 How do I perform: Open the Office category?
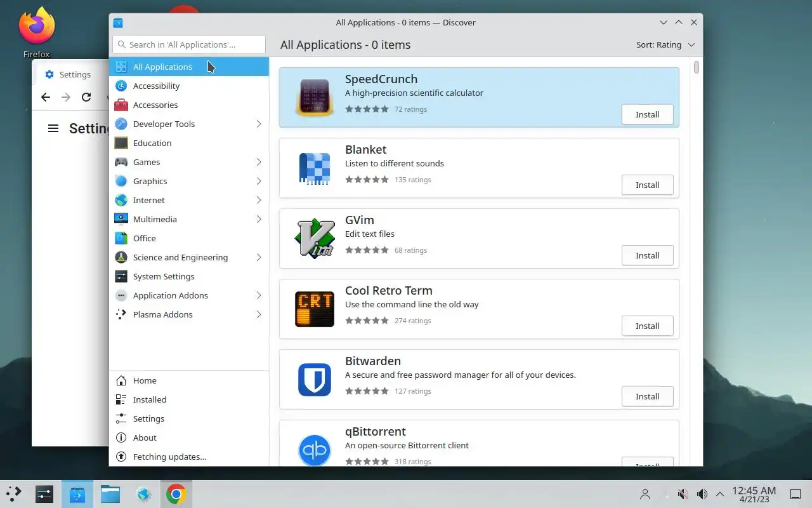(189, 238)
